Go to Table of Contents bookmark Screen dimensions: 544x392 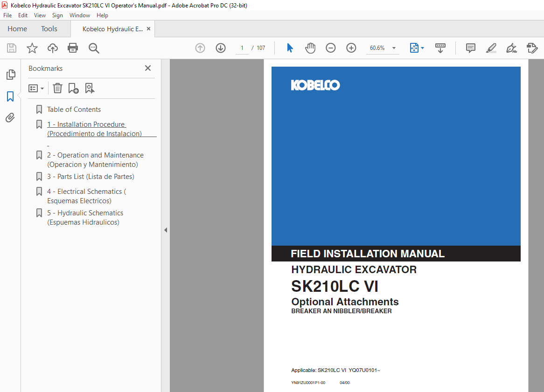pos(74,110)
